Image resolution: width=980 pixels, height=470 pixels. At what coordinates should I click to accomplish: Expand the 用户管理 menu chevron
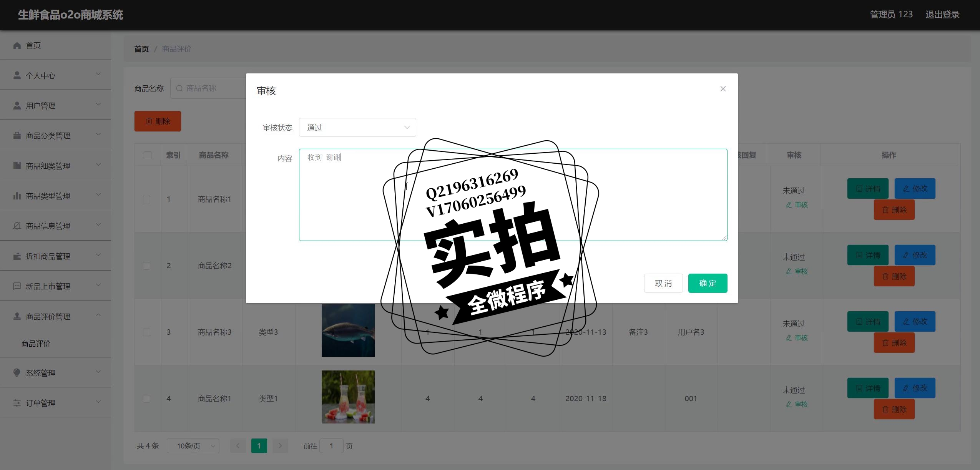[98, 104]
